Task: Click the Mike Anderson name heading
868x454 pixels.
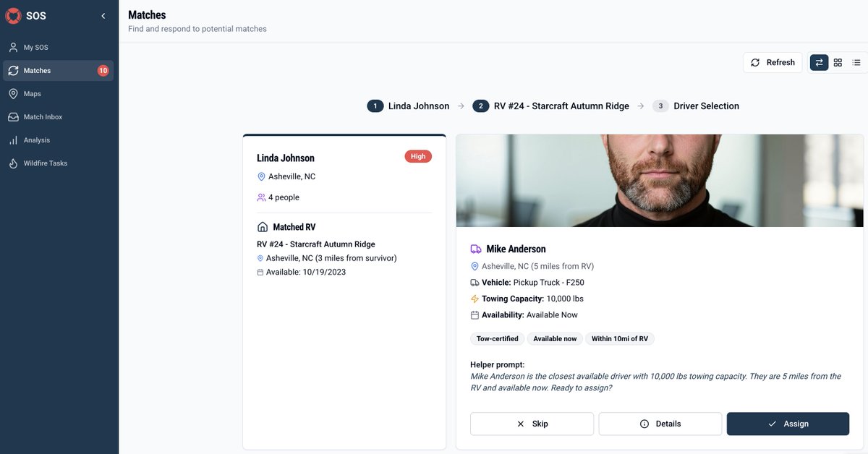Action: [x=516, y=249]
